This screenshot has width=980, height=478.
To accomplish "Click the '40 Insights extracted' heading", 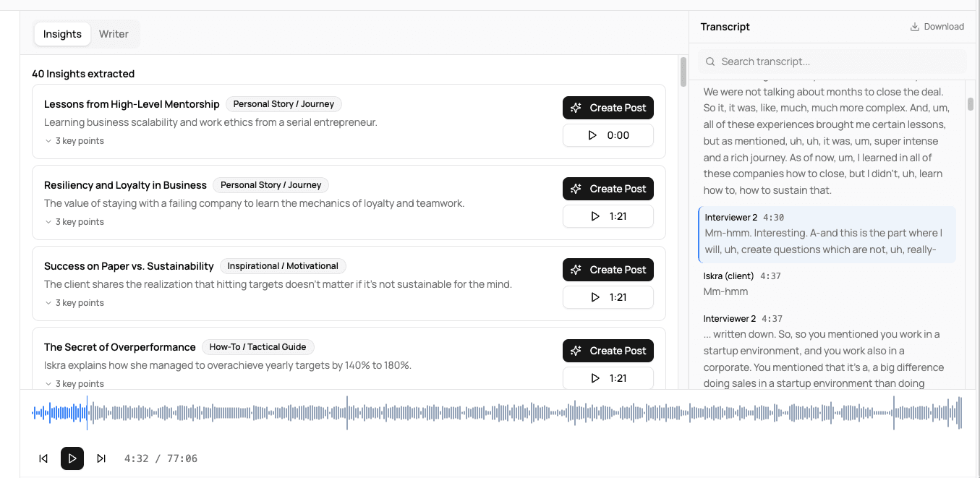I will tap(83, 74).
